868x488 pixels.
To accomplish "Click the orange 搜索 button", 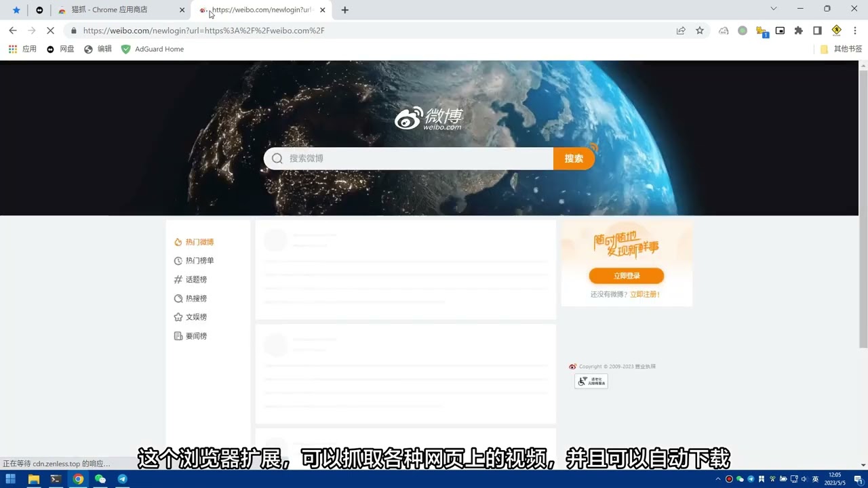I will tap(574, 159).
